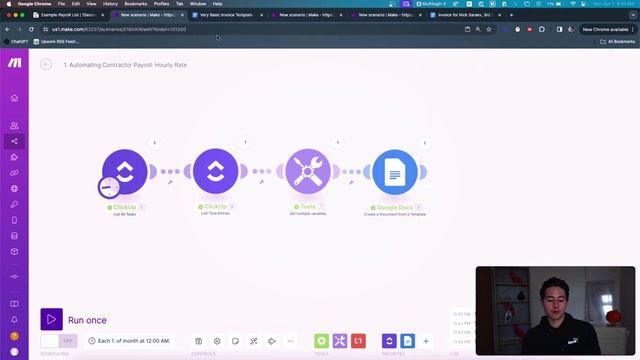
Task: Open the ClickUp List All Tasks module
Action: point(125,172)
